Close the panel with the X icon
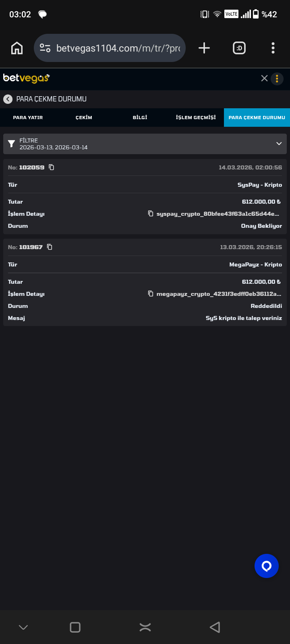Image resolution: width=290 pixels, height=644 pixels. click(x=264, y=78)
